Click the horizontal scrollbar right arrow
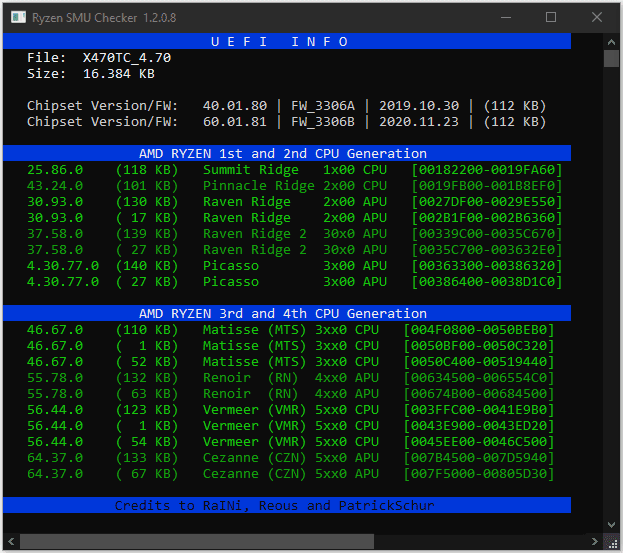This screenshot has height=553, width=623. click(594, 541)
